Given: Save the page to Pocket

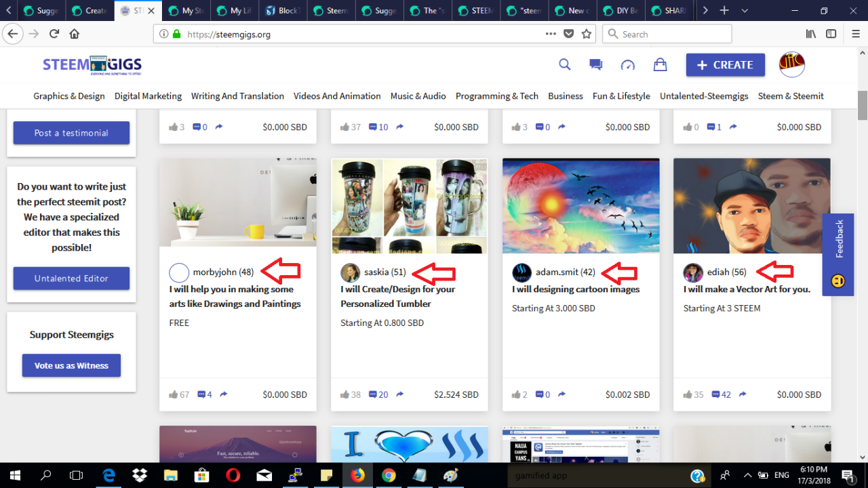Looking at the screenshot, I should 569,34.
